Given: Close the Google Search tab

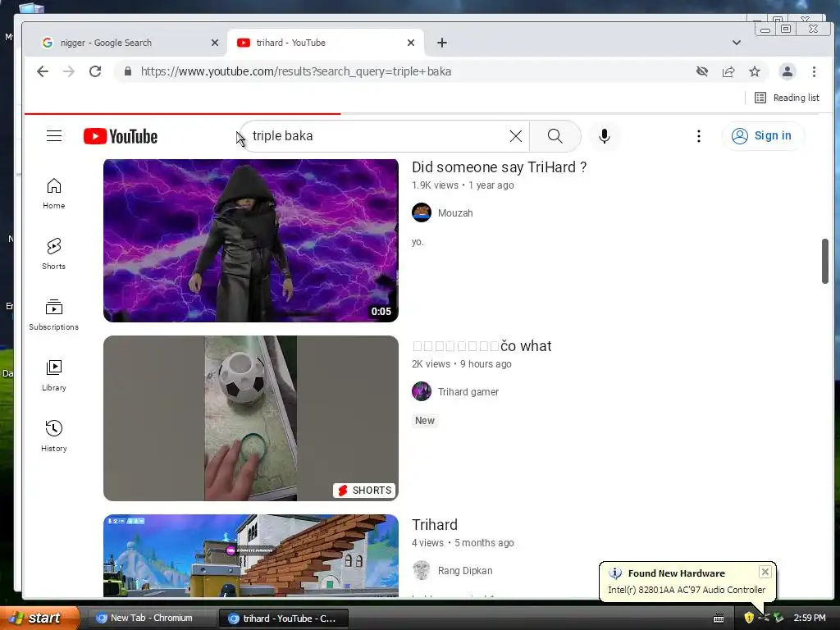Looking at the screenshot, I should tap(215, 43).
